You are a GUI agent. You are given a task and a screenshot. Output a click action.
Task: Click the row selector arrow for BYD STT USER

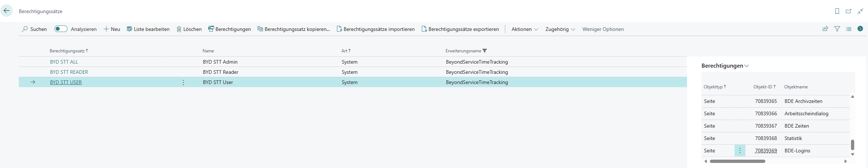[33, 82]
